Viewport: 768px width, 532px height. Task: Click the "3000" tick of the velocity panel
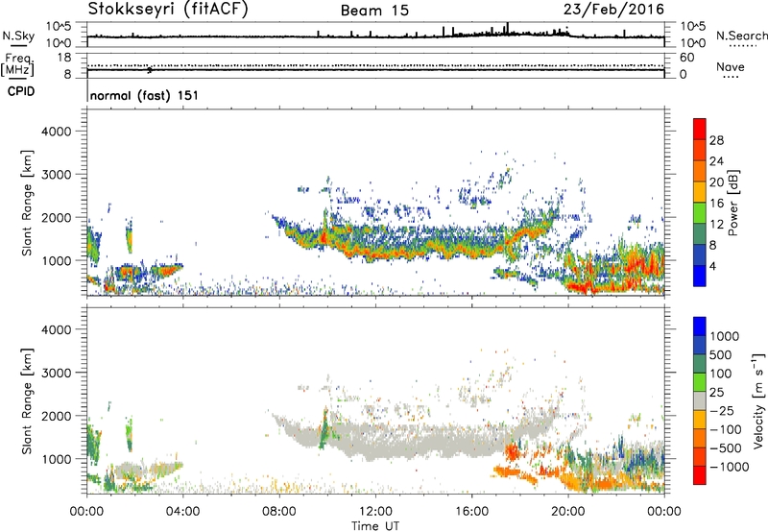56,373
